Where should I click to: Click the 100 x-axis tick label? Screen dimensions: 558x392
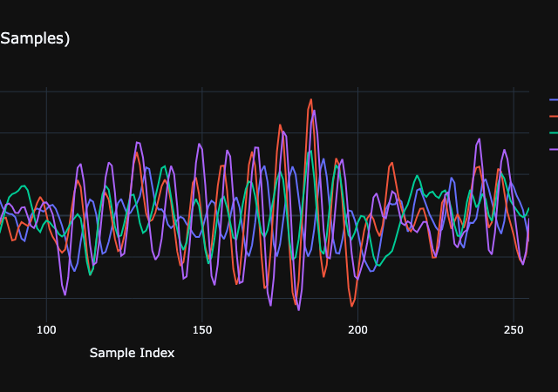click(47, 329)
